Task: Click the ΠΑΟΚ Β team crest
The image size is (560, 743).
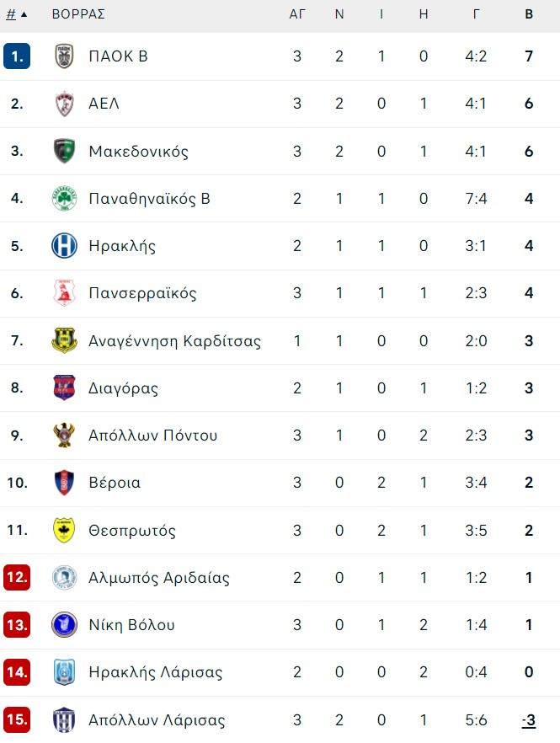Action: pos(65,56)
